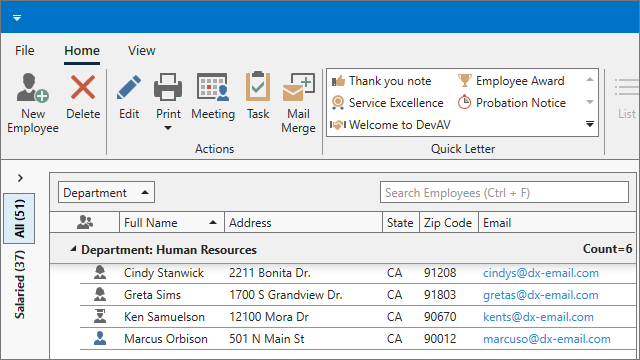Viewport: 640px width, 360px height.
Task: Select the Cindy Stanwick name cell
Action: 164,273
